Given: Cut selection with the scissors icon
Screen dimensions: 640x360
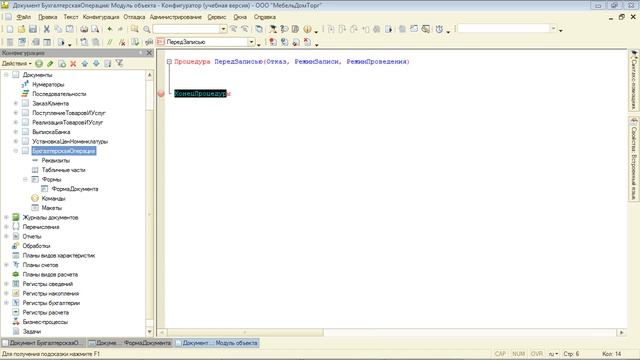Looking at the screenshot, I should pos(47,29).
